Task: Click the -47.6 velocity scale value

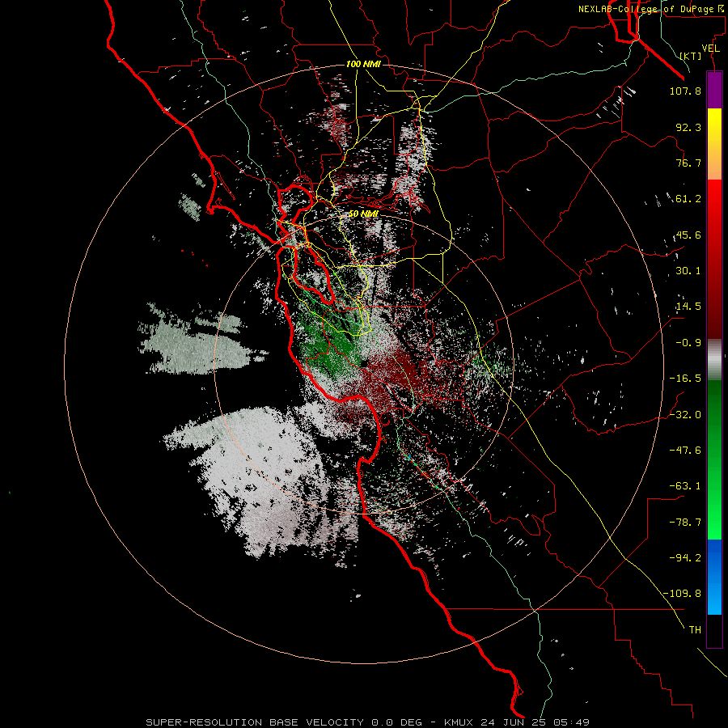Action: point(685,451)
